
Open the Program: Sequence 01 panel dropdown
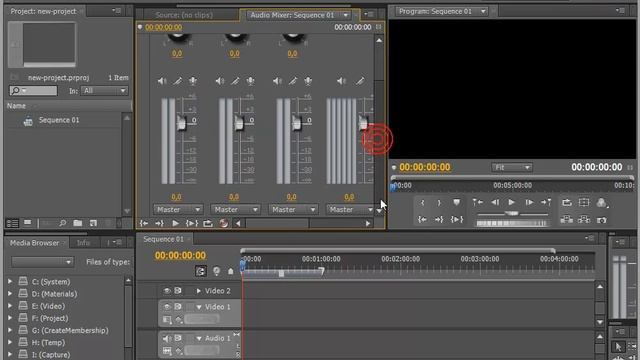pyautogui.click(x=483, y=11)
